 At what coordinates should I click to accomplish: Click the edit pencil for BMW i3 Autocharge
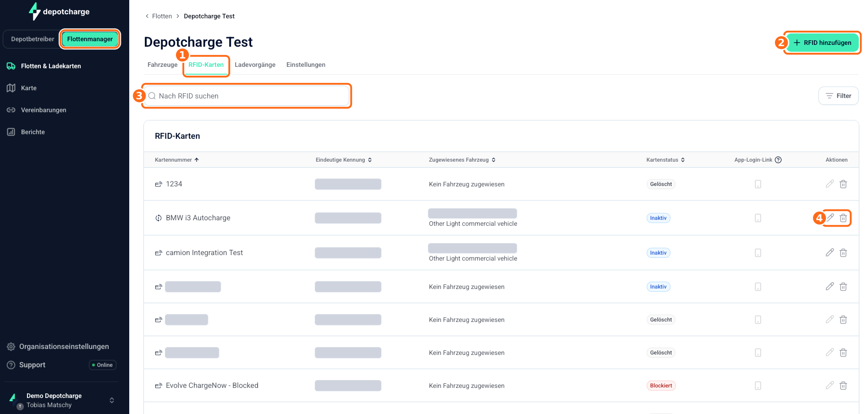830,218
